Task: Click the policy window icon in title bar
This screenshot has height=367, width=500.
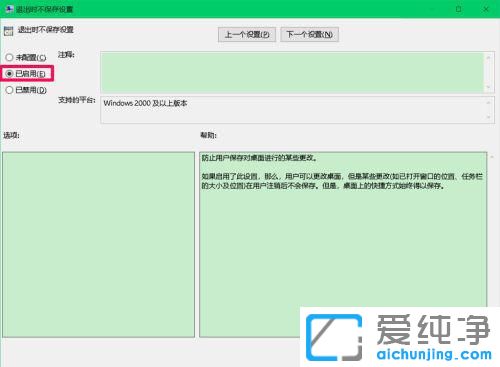Action: point(9,9)
